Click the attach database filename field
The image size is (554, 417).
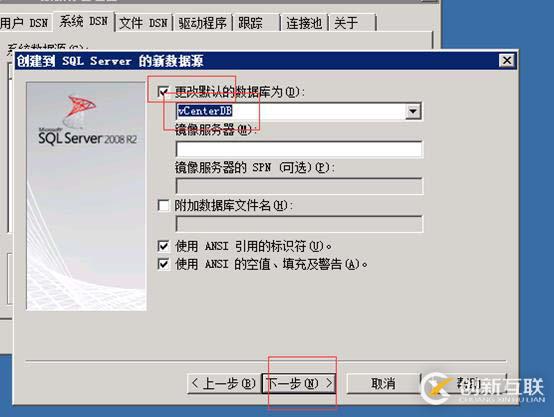299,224
